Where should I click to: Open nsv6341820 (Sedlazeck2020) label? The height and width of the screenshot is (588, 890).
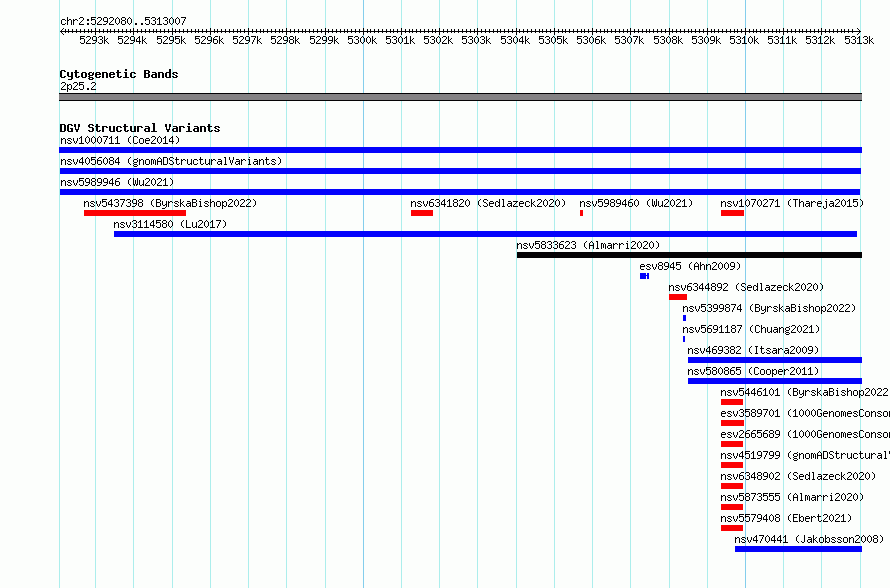[x=488, y=203]
